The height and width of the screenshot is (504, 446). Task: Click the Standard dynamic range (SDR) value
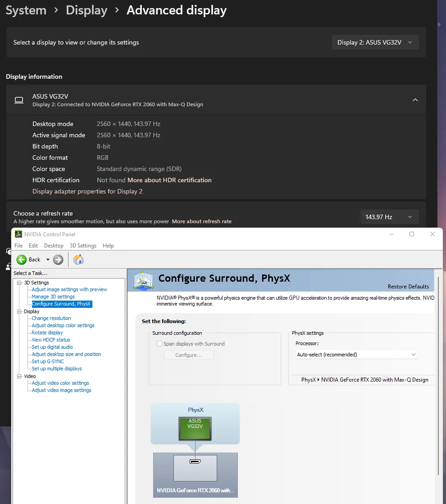point(139,169)
